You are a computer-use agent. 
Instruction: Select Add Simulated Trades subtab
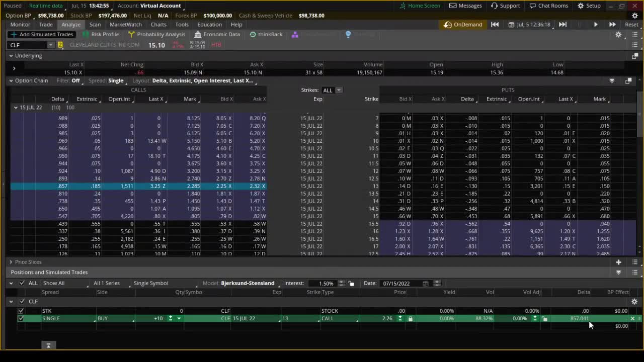pyautogui.click(x=42, y=34)
